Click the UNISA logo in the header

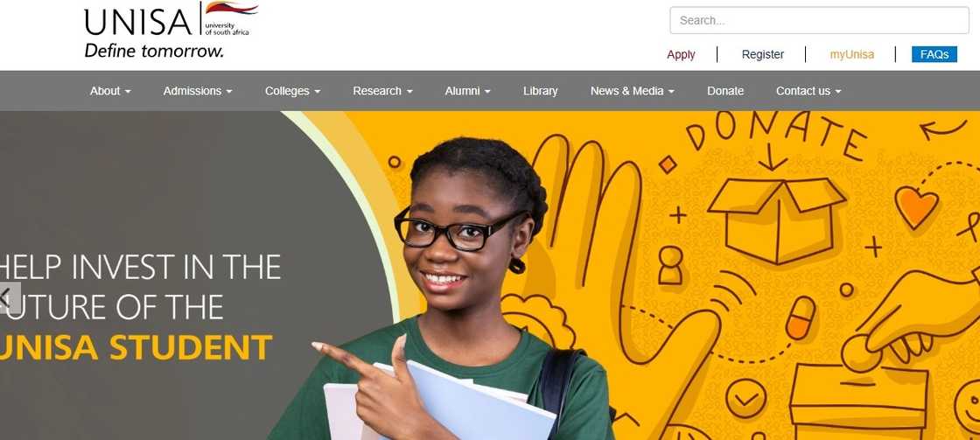pos(171,30)
